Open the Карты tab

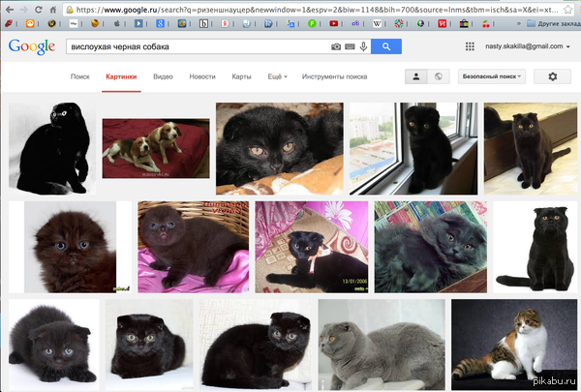click(242, 75)
